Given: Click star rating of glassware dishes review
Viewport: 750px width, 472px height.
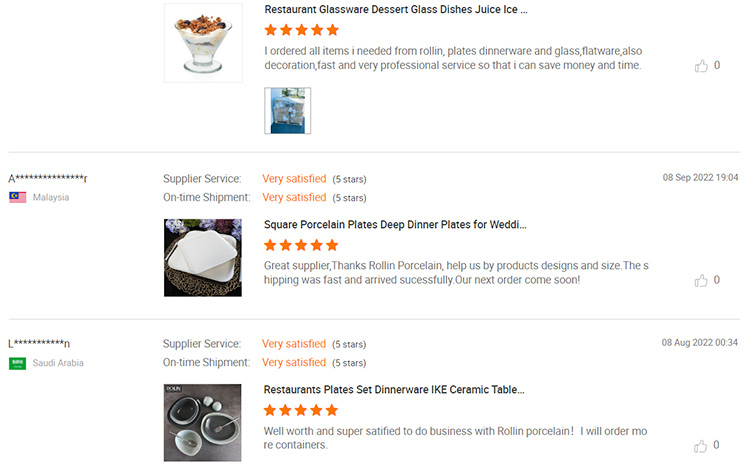Looking at the screenshot, I should point(301,30).
